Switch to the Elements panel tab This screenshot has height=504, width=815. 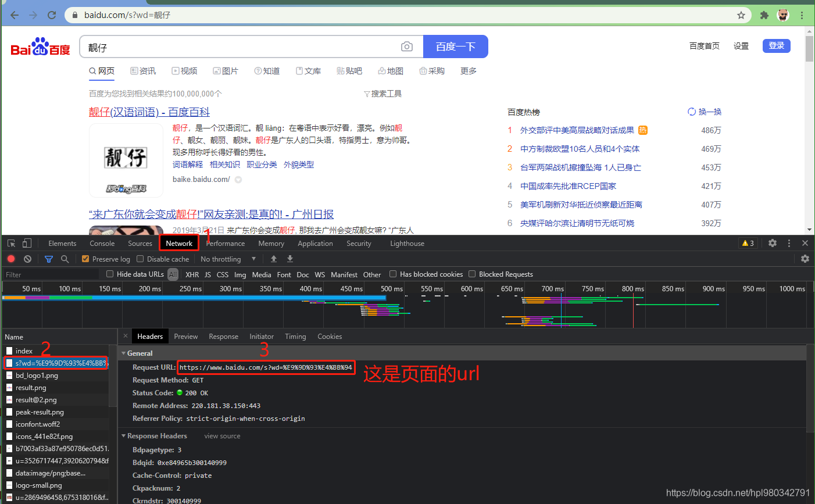click(x=62, y=243)
